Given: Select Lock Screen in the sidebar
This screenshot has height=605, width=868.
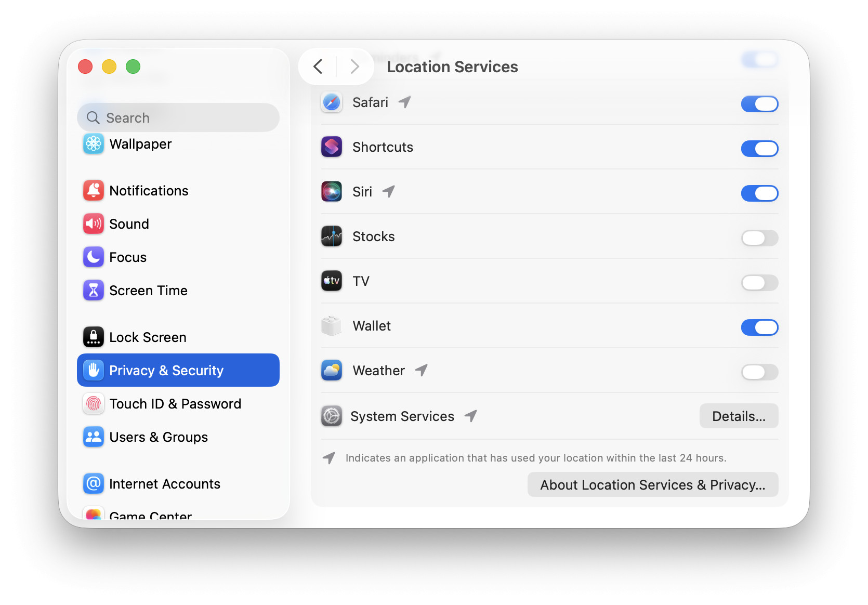Looking at the screenshot, I should tap(178, 337).
